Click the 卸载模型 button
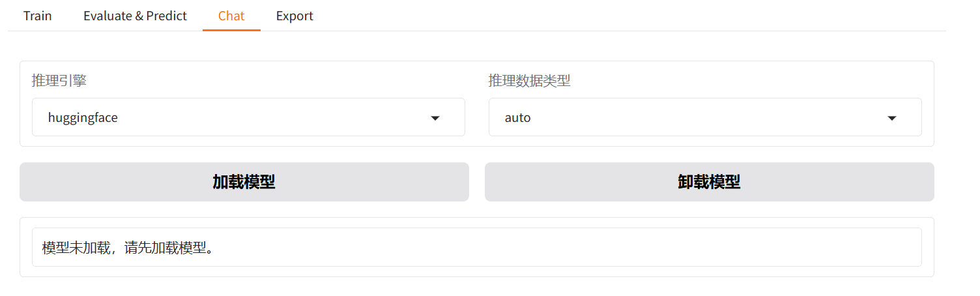980x296 pixels. point(709,182)
